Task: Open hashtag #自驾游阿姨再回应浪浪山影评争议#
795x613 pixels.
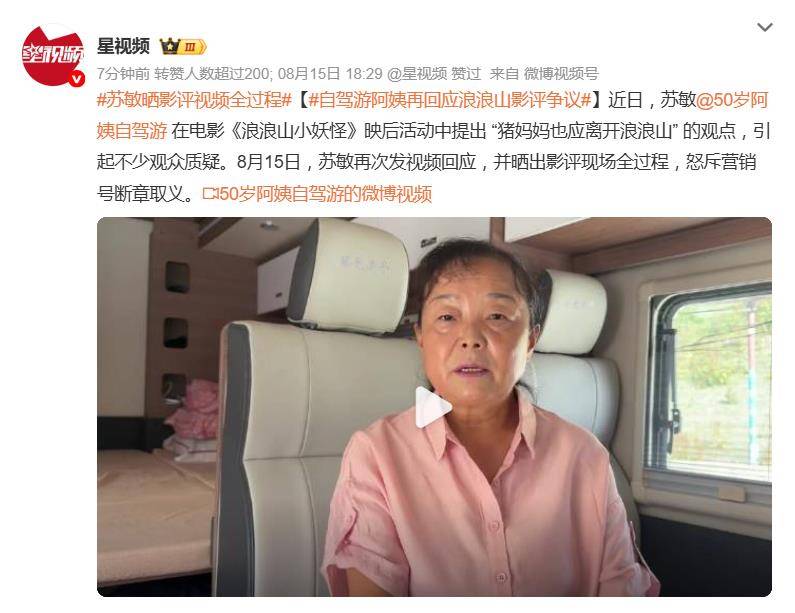Action: point(450,100)
